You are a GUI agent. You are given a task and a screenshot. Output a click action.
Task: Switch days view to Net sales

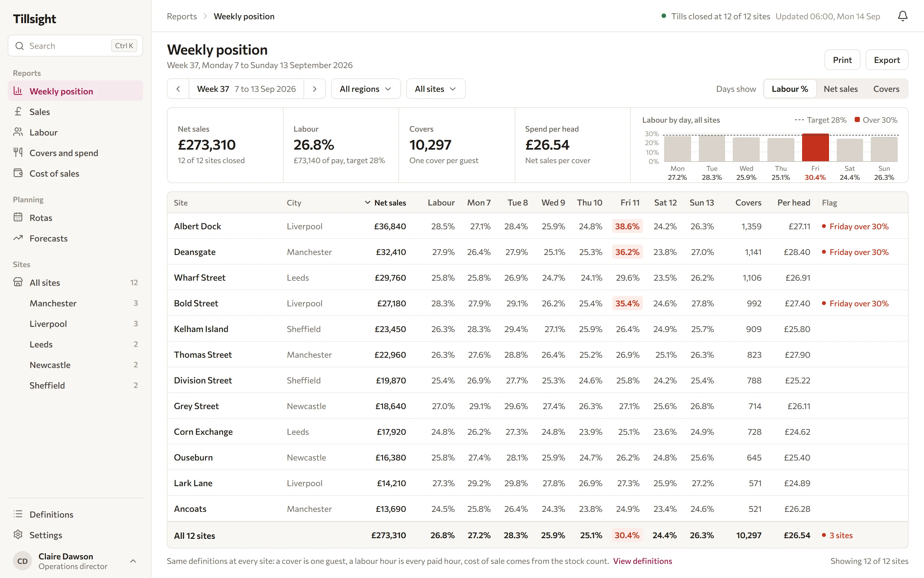(840, 89)
